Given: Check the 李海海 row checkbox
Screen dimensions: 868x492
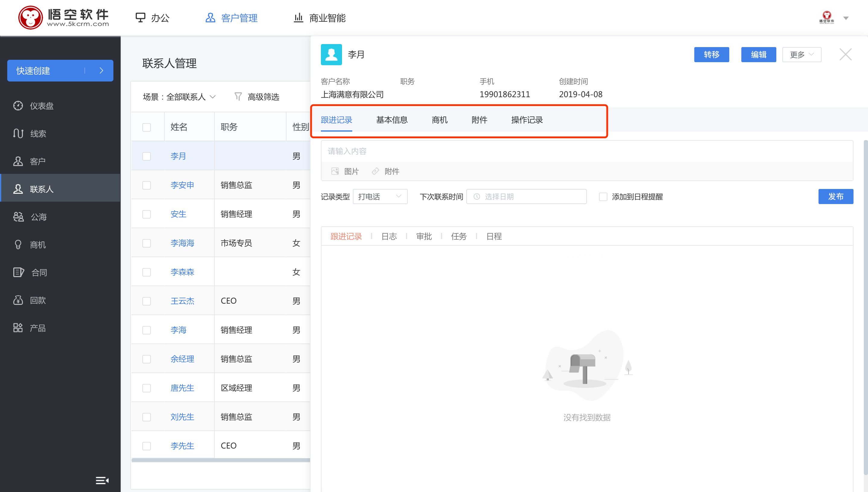Looking at the screenshot, I should pos(147,243).
